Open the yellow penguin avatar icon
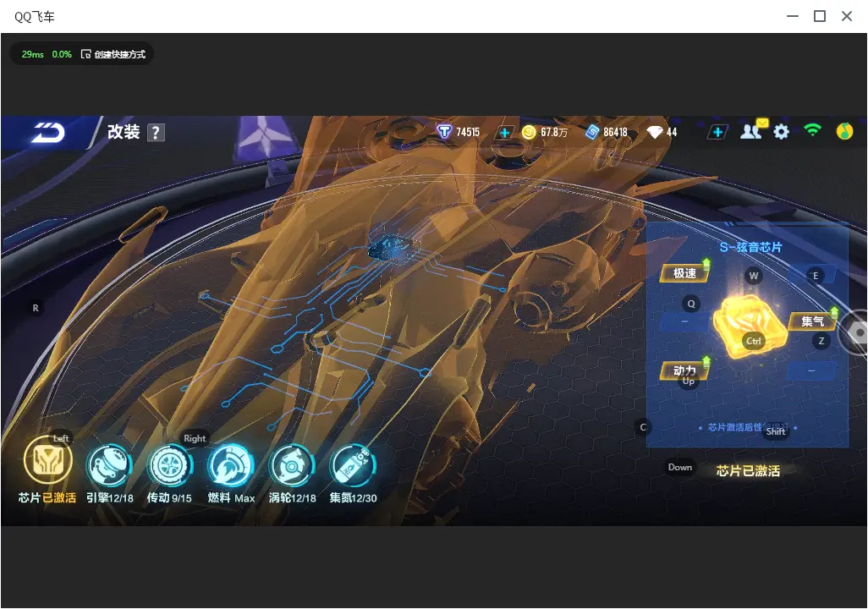Viewport: 868px width, 609px height. tap(844, 132)
